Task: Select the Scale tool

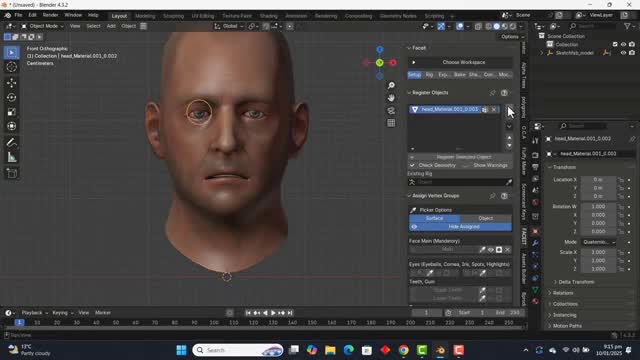Action: coord(11,112)
